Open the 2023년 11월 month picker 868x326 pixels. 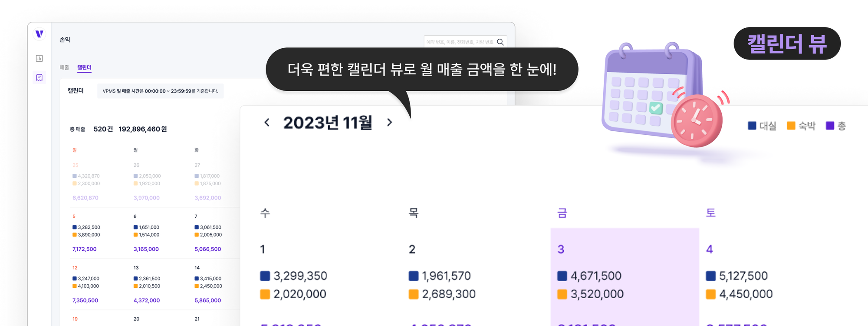tap(328, 123)
